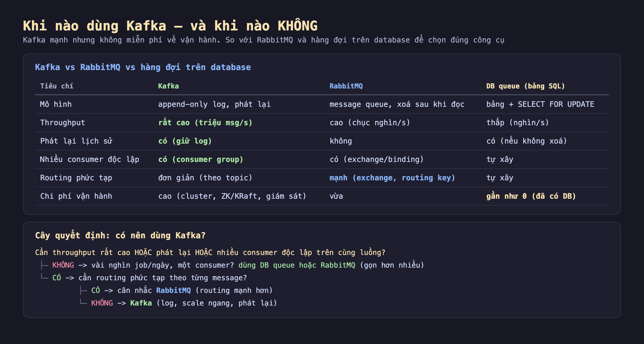Click 'tự xây' in the Routing phức tạp row

pos(500,178)
